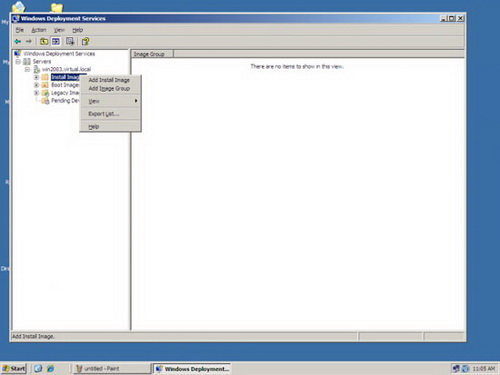Open the Action menu
The width and height of the screenshot is (500, 375).
tap(39, 30)
